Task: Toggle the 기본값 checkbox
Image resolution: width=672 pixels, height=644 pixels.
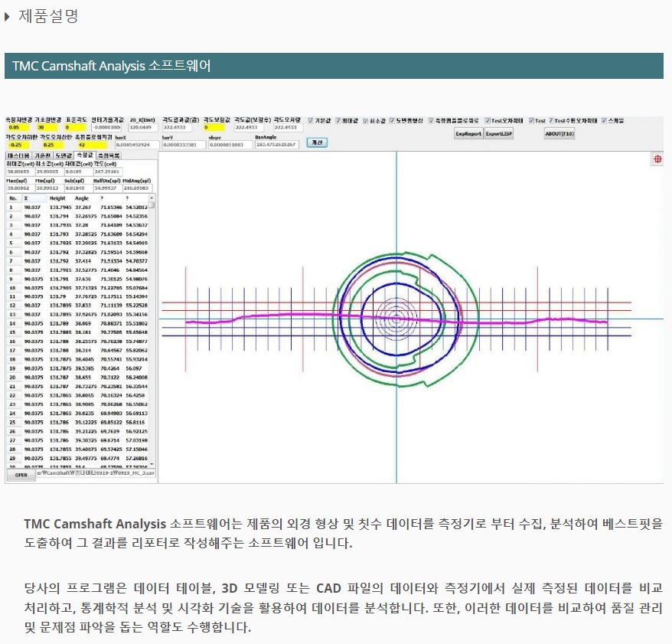Action: pyautogui.click(x=311, y=120)
